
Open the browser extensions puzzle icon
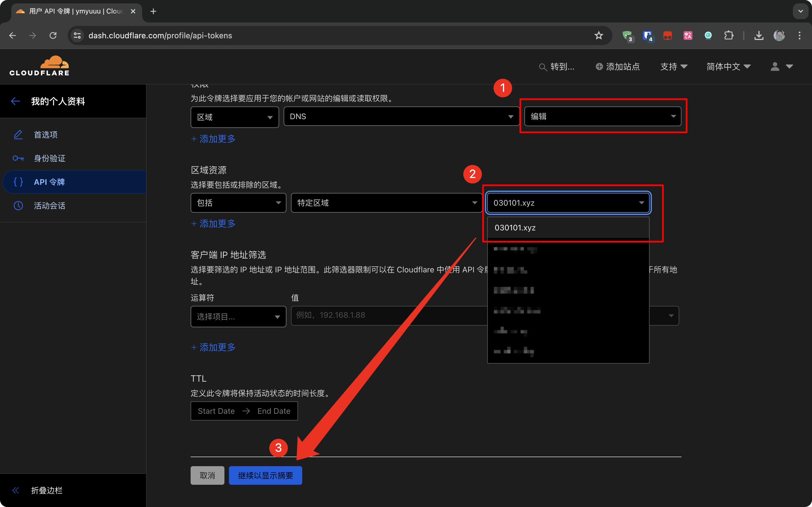point(729,35)
